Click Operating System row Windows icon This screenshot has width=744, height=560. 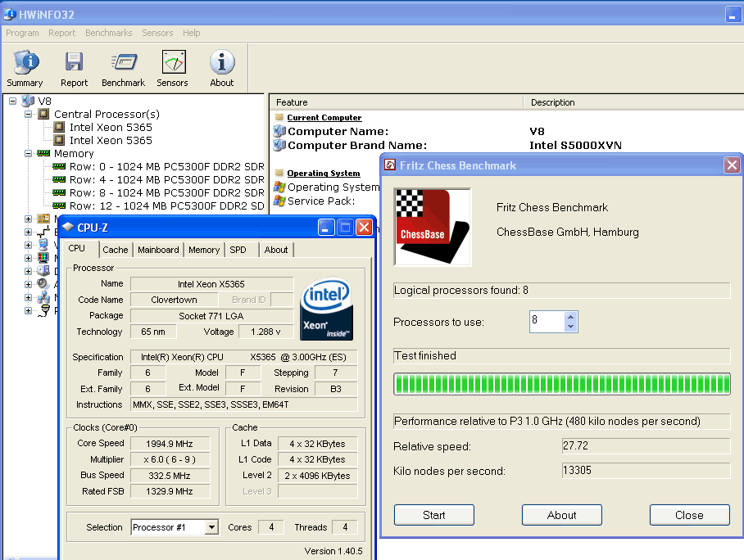(279, 187)
